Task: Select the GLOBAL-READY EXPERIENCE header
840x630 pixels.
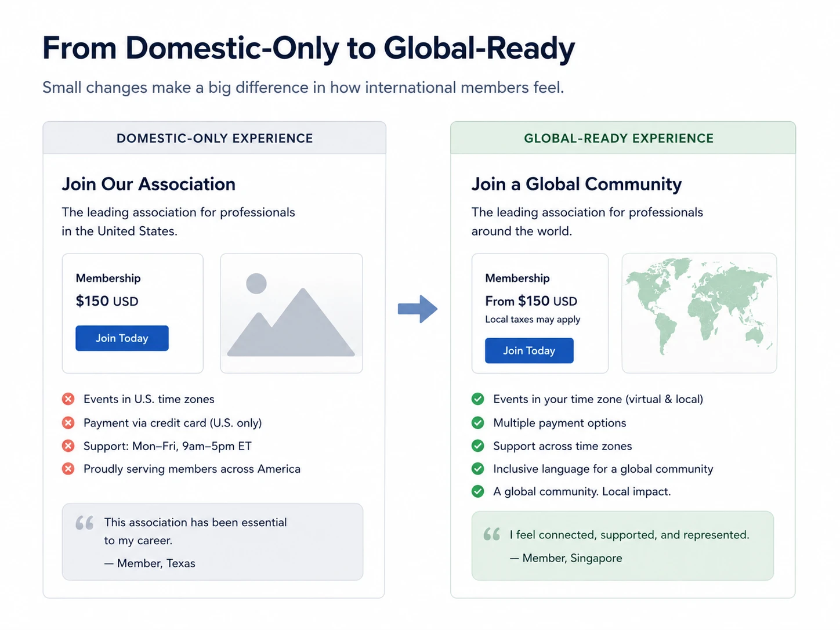Action: coord(622,138)
